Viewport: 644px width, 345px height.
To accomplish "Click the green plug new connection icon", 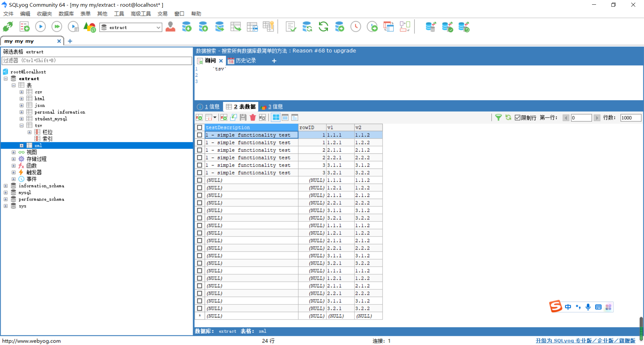I will [x=8, y=26].
